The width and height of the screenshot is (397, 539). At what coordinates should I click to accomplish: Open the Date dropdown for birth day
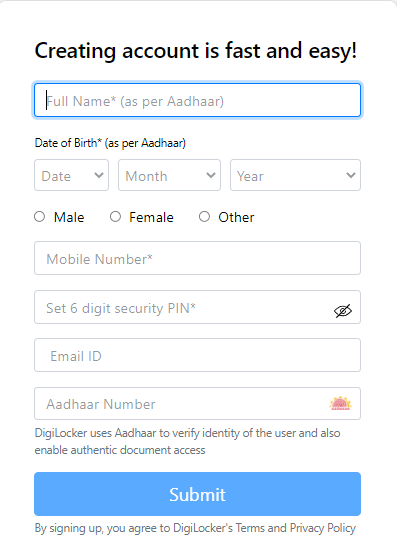pos(71,175)
